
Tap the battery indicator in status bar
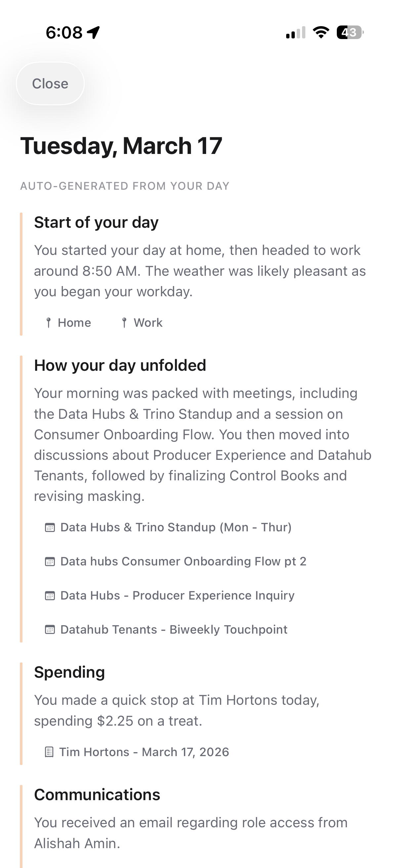coord(350,32)
